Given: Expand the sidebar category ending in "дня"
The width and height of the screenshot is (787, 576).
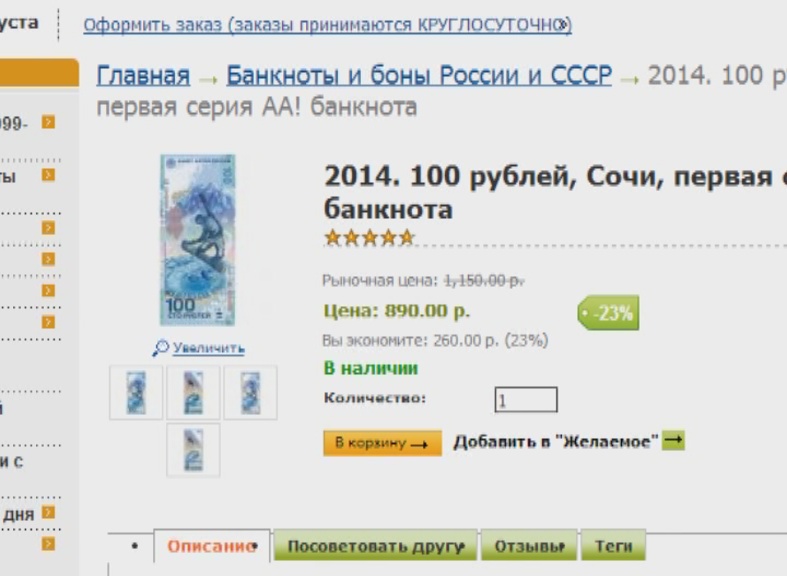Looking at the screenshot, I should (48, 512).
